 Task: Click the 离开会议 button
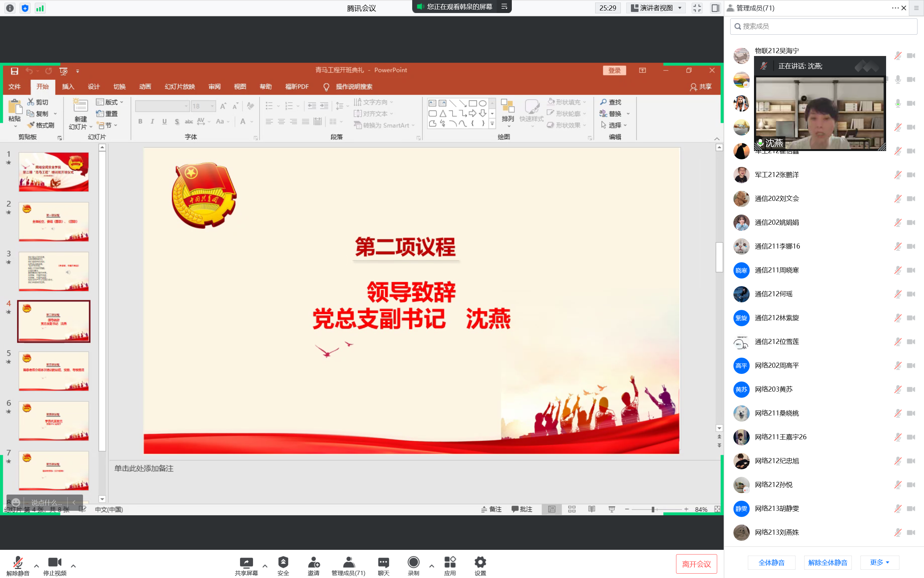[x=697, y=564]
